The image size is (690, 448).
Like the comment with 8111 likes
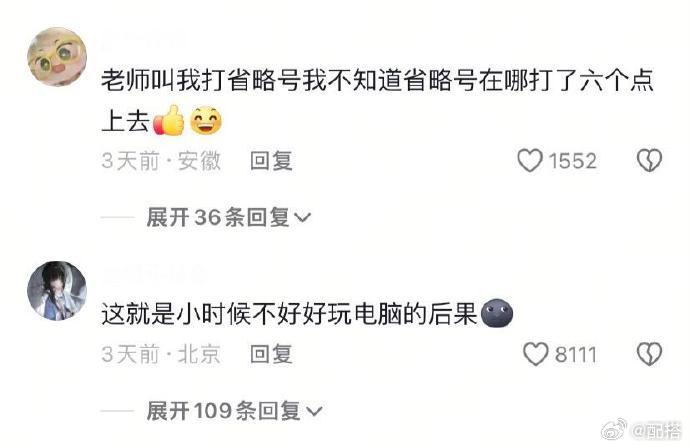[536, 354]
